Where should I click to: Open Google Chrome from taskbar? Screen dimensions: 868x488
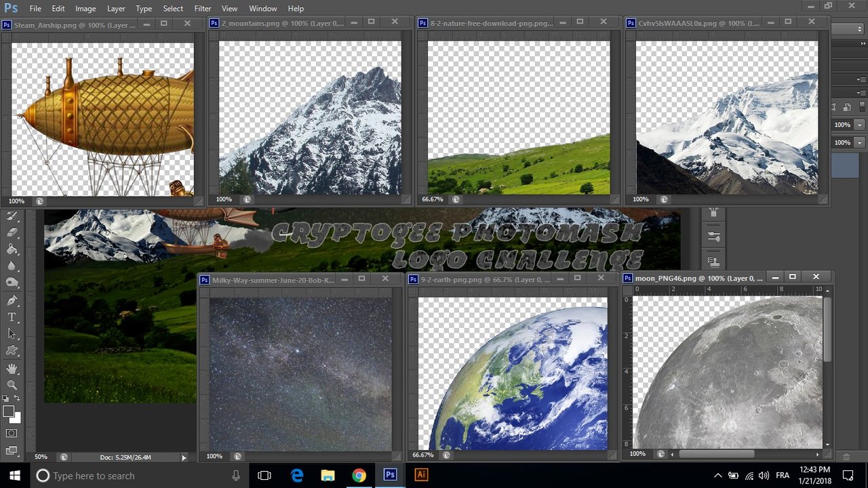pos(359,476)
